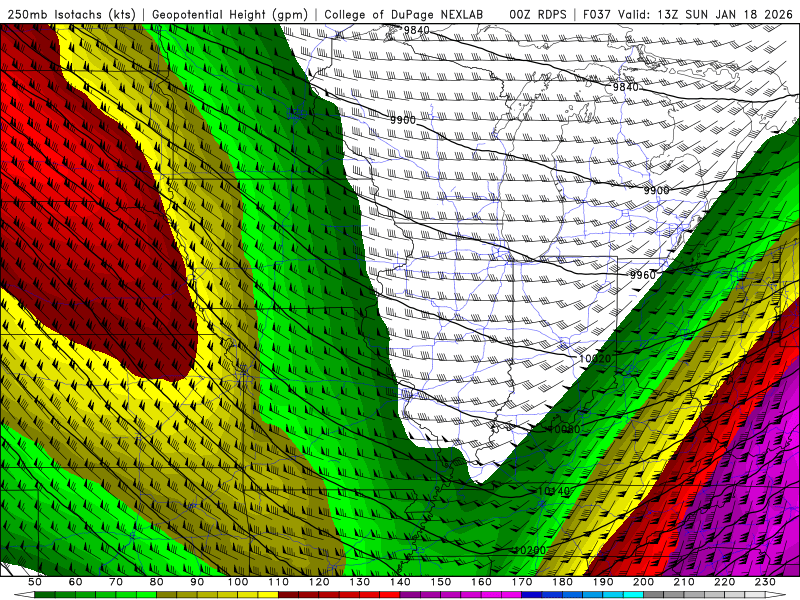Click the 190 knot legend value
800x600 pixels.
(603, 582)
